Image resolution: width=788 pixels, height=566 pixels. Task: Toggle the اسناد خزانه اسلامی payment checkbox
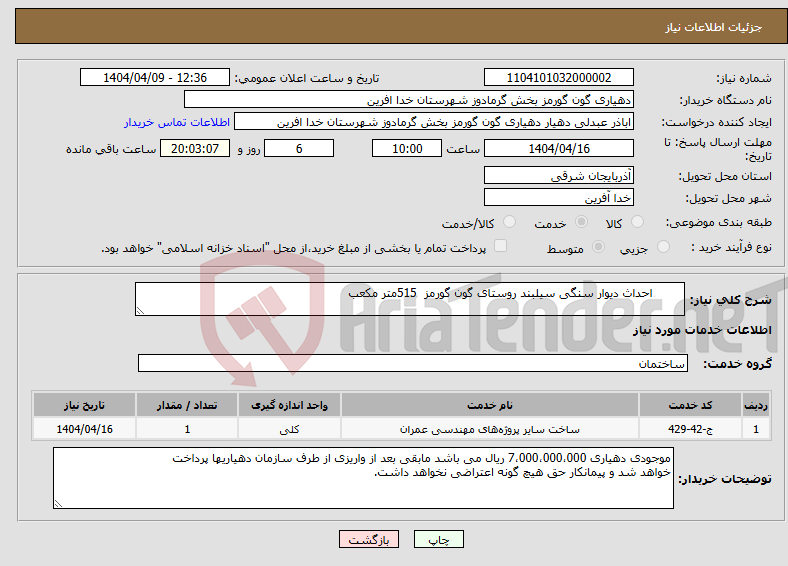[x=501, y=245]
